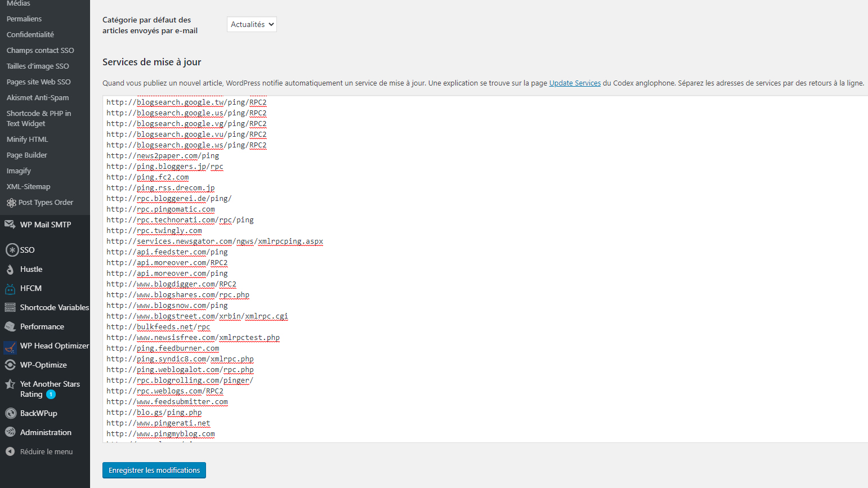The width and height of the screenshot is (868, 488).
Task: Click the ping.fc2.com line
Action: pos(147,177)
